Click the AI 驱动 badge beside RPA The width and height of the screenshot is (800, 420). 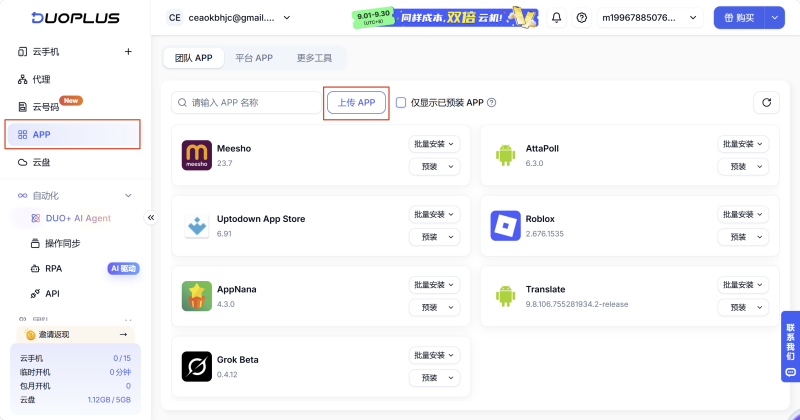pos(123,268)
